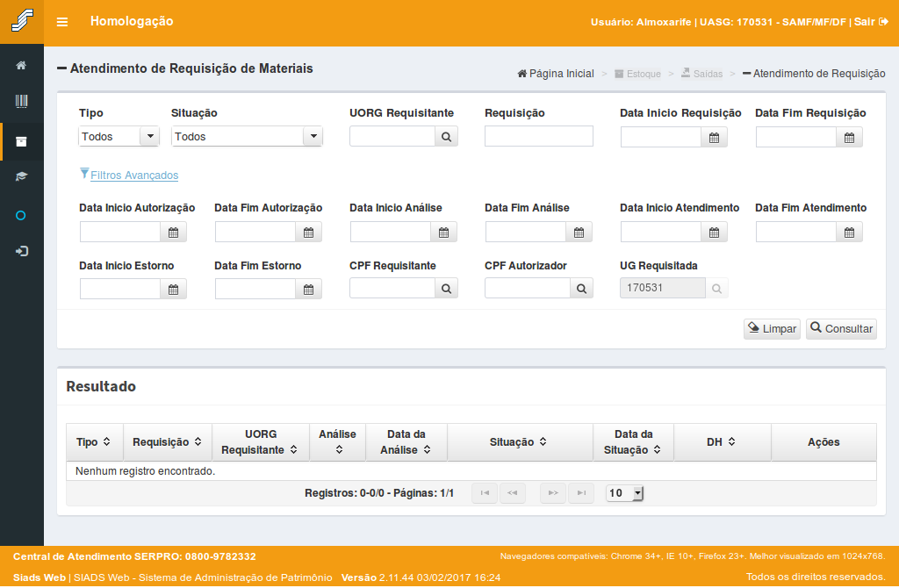The height and width of the screenshot is (588, 899).
Task: Click 'Nenhum registro encontrado.' row
Action: point(471,471)
